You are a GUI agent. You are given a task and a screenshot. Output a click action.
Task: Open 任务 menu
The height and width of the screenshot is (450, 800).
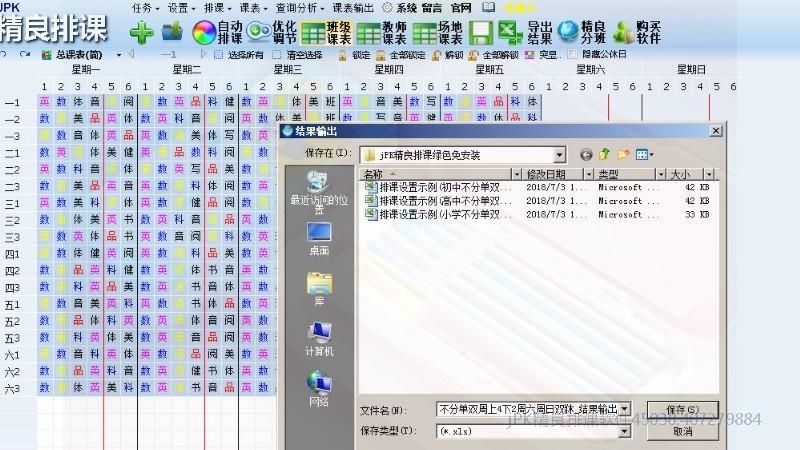[x=145, y=8]
